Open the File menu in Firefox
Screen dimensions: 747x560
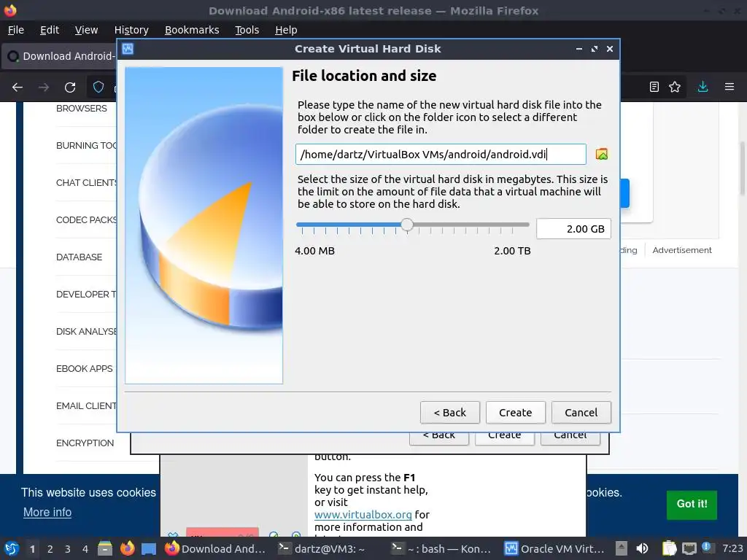coord(16,30)
